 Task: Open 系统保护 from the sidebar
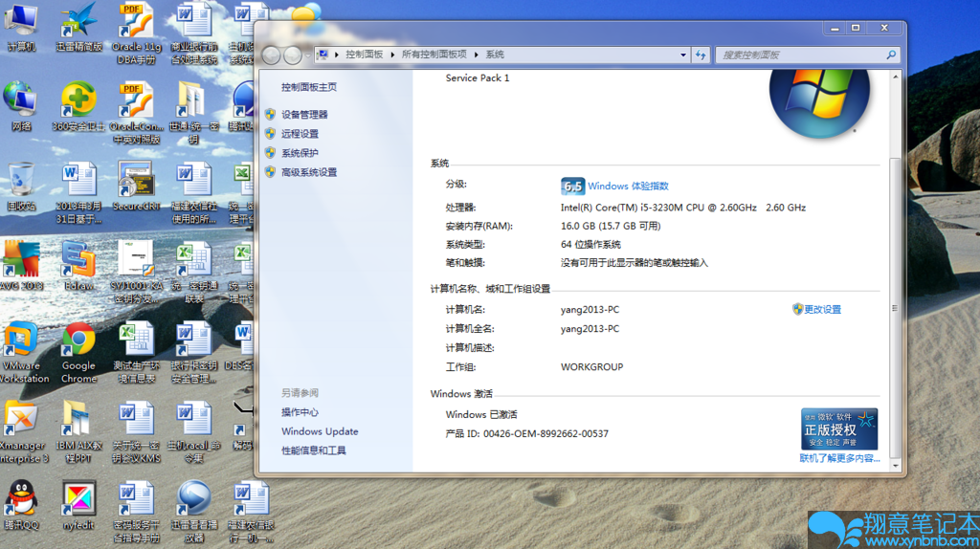(300, 153)
